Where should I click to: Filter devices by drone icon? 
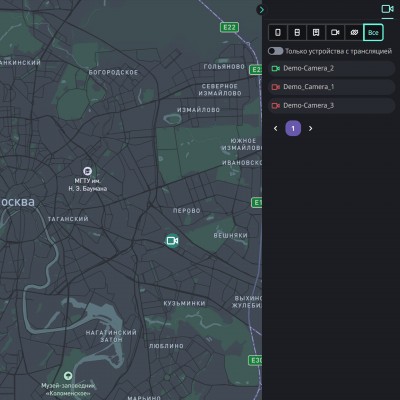click(x=354, y=32)
